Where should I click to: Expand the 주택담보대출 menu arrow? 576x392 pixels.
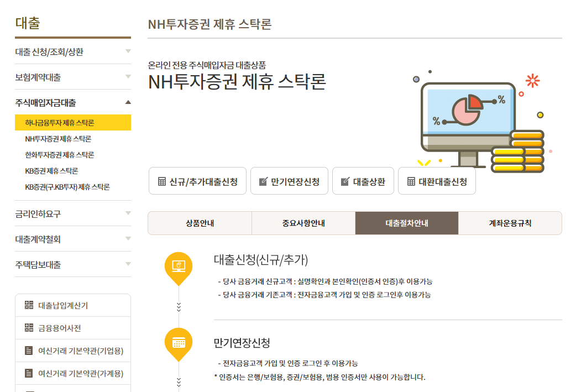pyautogui.click(x=128, y=264)
